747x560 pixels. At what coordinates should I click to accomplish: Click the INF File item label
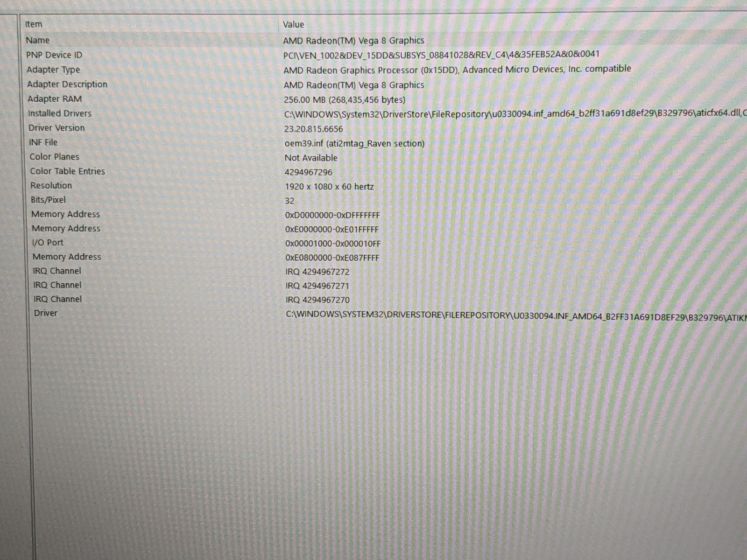(x=43, y=142)
